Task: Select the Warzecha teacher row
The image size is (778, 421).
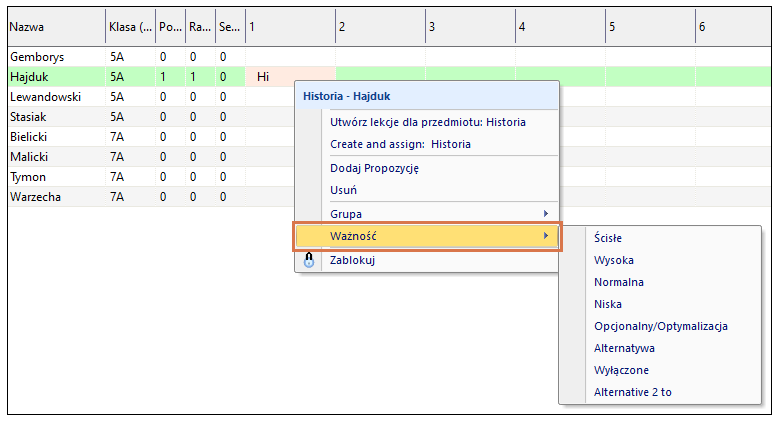Action: click(35, 197)
